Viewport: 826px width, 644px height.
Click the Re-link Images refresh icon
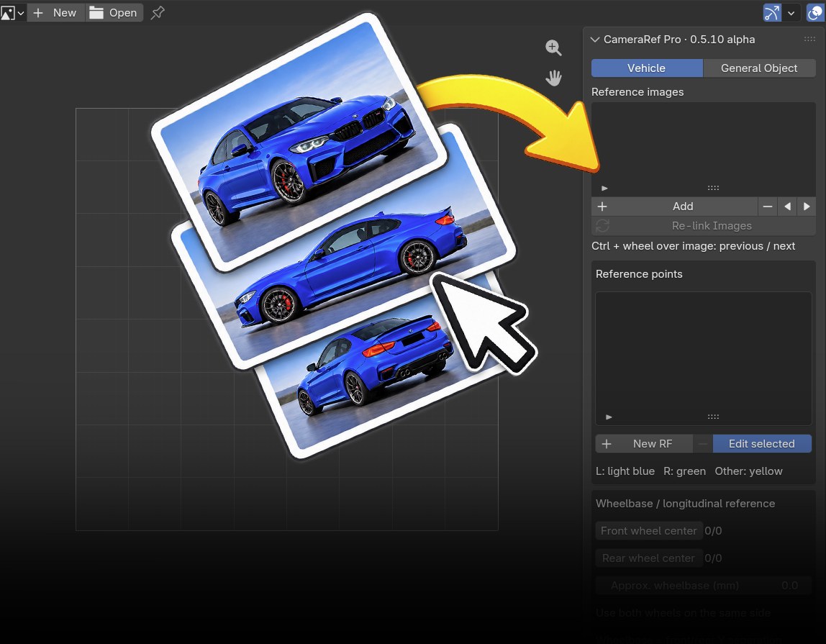coord(602,225)
